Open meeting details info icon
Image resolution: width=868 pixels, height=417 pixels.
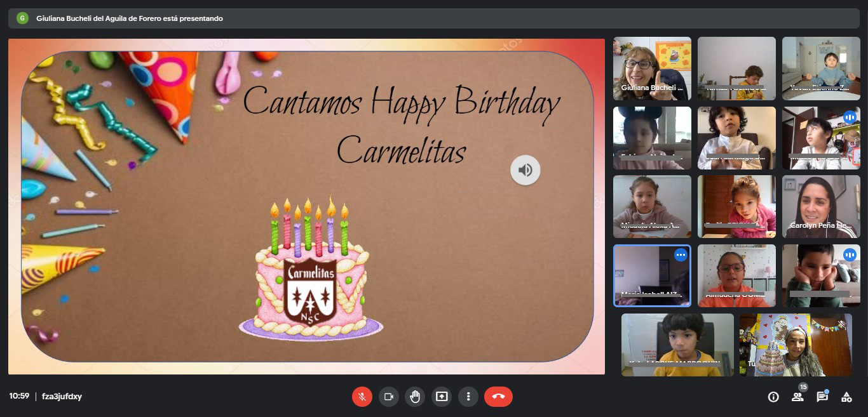pyautogui.click(x=773, y=397)
